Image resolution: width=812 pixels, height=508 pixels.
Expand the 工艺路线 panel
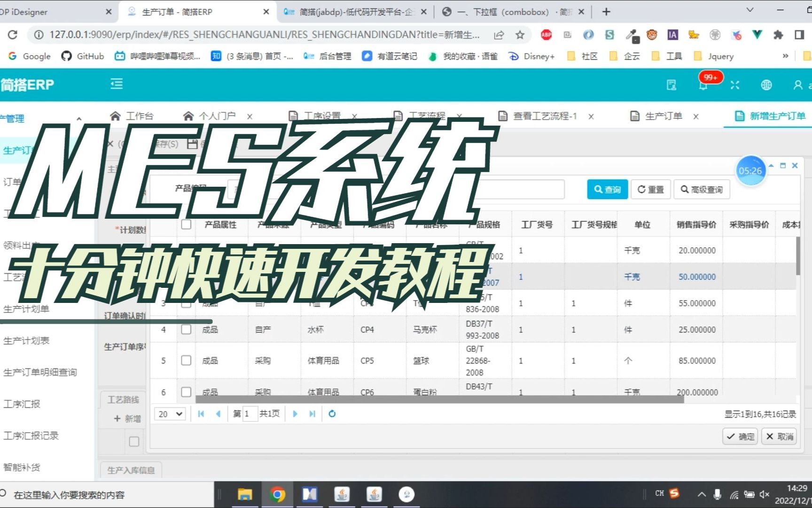[x=123, y=399]
